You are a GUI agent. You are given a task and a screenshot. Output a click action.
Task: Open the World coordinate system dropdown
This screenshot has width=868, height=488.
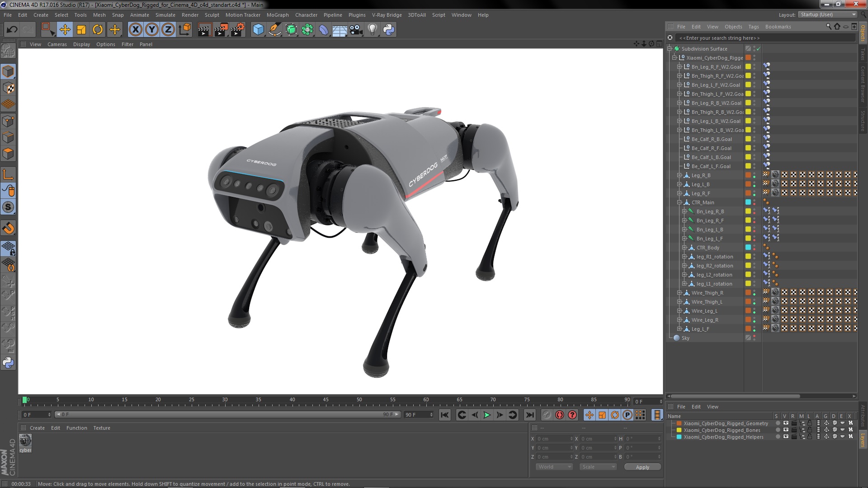(554, 467)
